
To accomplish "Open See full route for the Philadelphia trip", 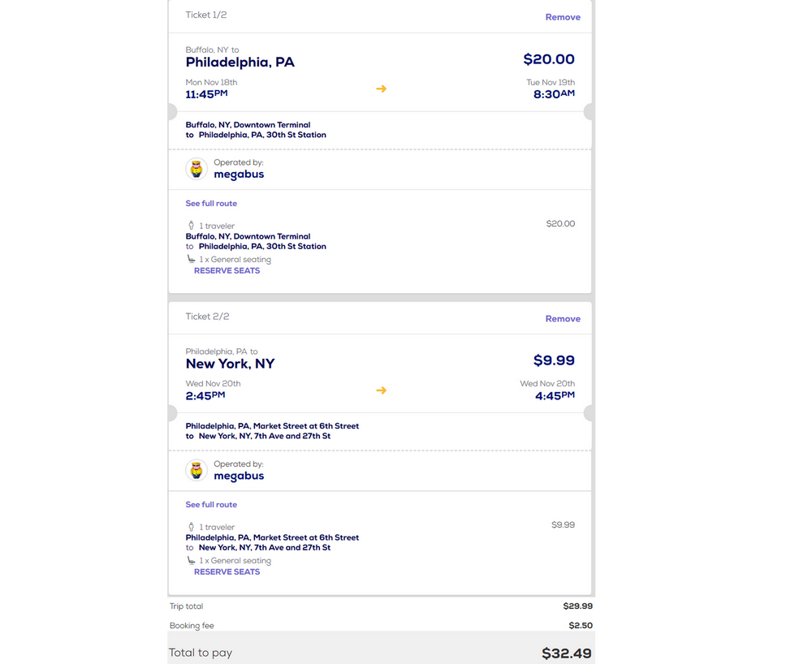I will (211, 504).
